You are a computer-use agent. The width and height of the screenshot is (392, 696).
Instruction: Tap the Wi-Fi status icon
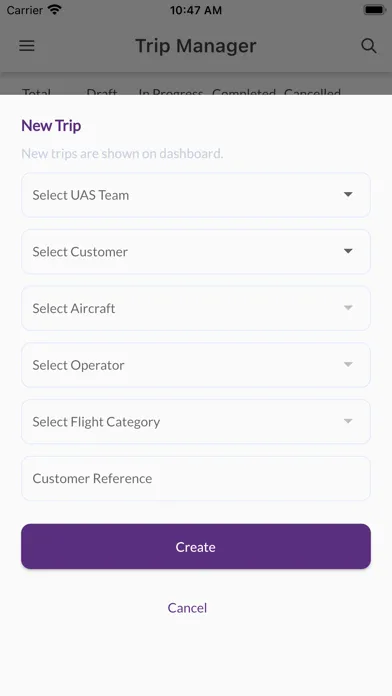pyautogui.click(x=55, y=10)
